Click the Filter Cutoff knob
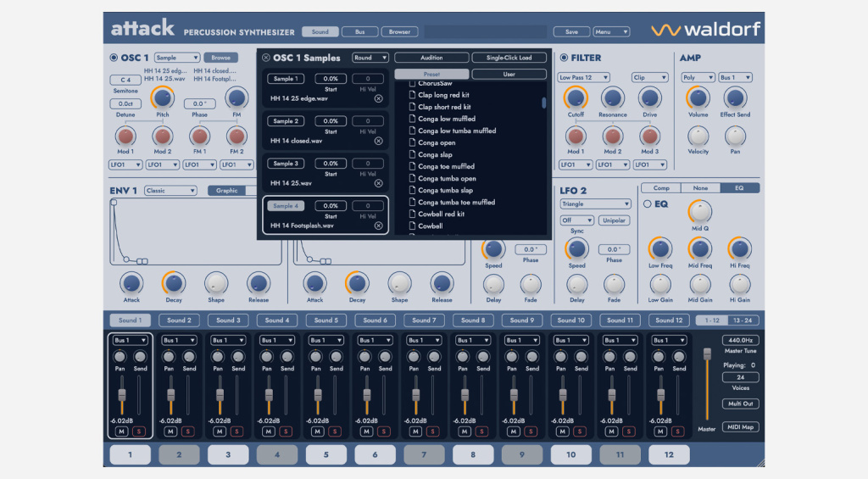 click(x=576, y=98)
